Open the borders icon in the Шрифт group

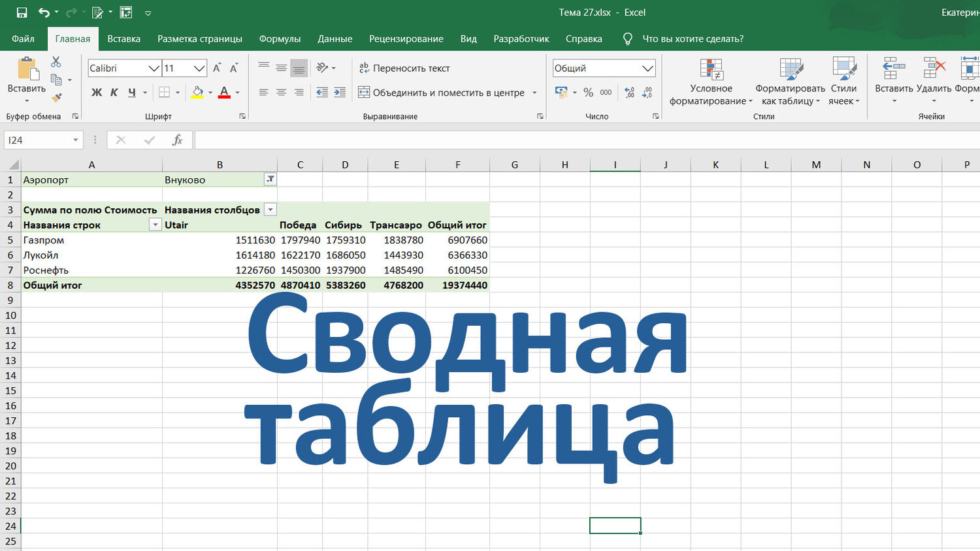point(165,92)
